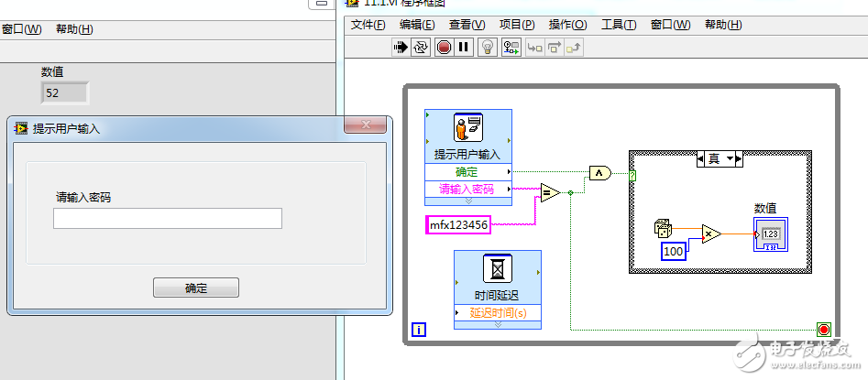
Task: Click 延迟时间(s) input terminal
Action: (x=498, y=312)
